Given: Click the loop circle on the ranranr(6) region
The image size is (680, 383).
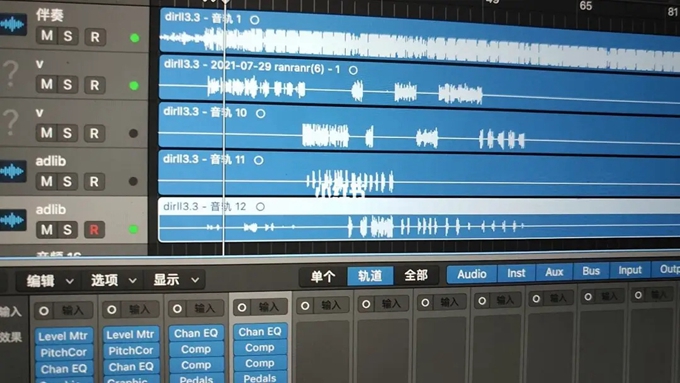Looking at the screenshot, I should point(353,70).
